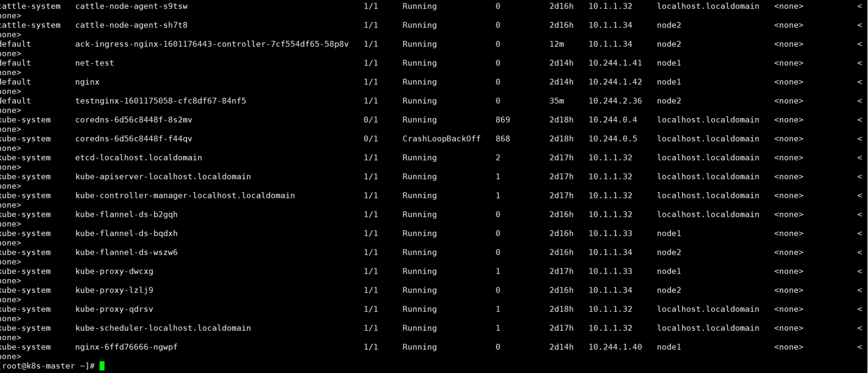Click the testnginx-1601175058-cfc8df67-84nf5 pod name
Image resolution: width=868 pixels, height=373 pixels.
(160, 101)
